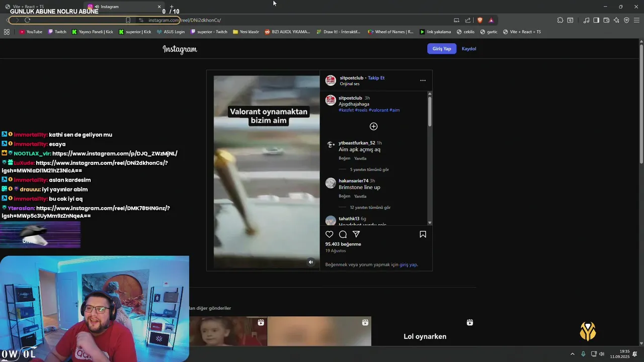Expand 5 yanıtın tümünü gör replies
Image resolution: width=644 pixels, height=362 pixels.
coord(369,169)
